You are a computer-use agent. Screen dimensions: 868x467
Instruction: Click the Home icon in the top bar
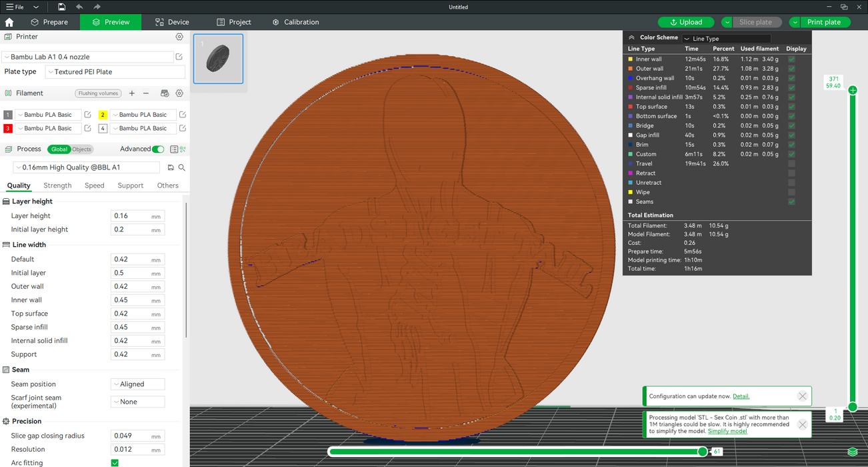(9, 22)
